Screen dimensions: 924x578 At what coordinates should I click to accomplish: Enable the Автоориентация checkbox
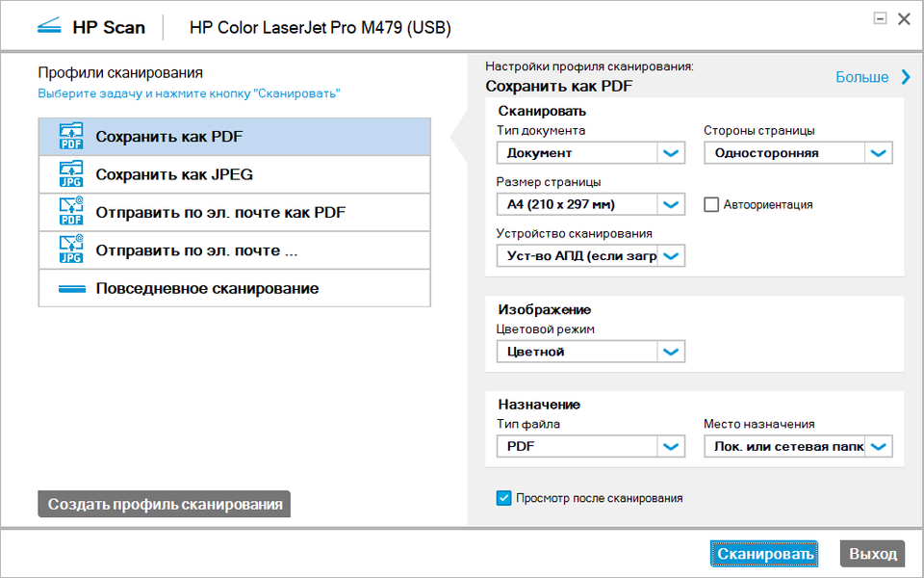click(x=711, y=204)
